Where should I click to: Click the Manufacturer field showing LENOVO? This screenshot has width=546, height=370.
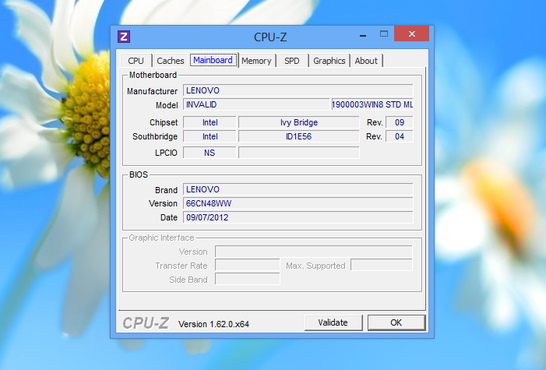tap(298, 90)
